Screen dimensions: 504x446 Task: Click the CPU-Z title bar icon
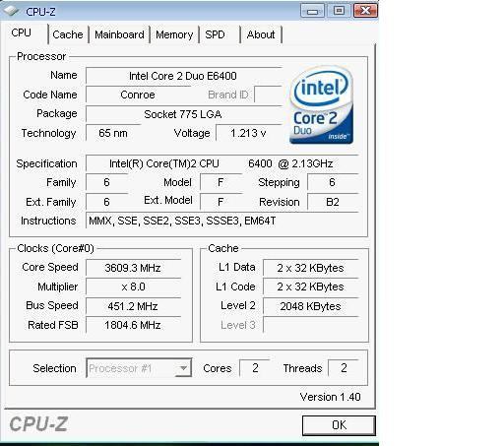pos(12,11)
